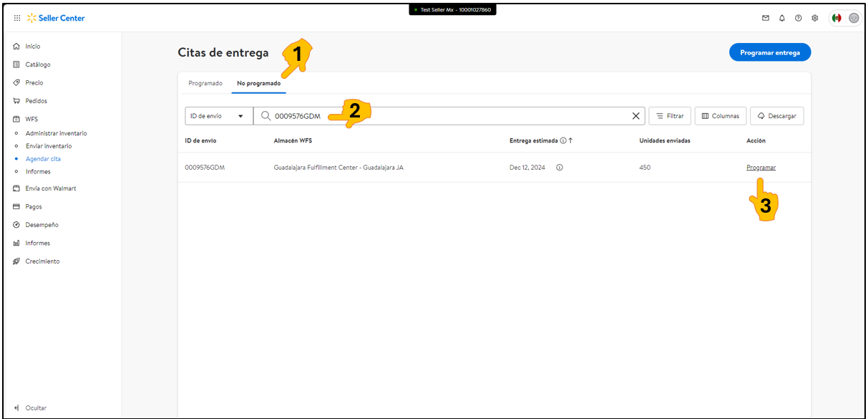Click the Almacén WFS column header
The image size is (868, 419).
pyautogui.click(x=293, y=140)
